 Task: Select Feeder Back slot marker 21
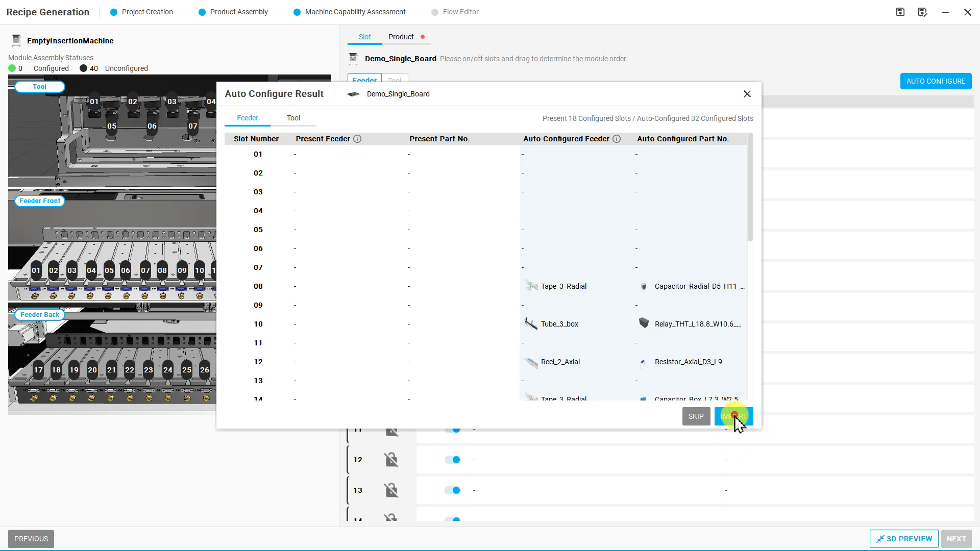click(x=111, y=370)
